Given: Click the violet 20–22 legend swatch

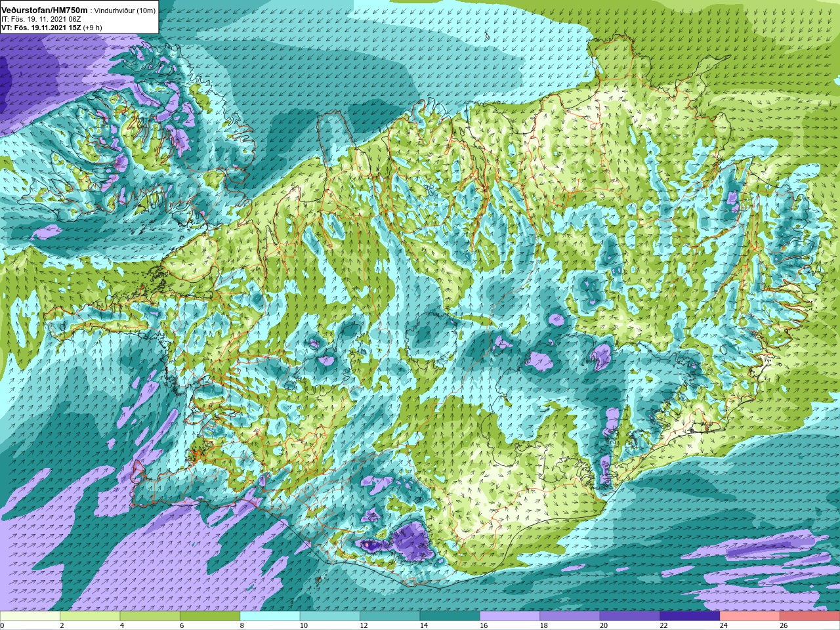Looking at the screenshot, I should point(630,616).
